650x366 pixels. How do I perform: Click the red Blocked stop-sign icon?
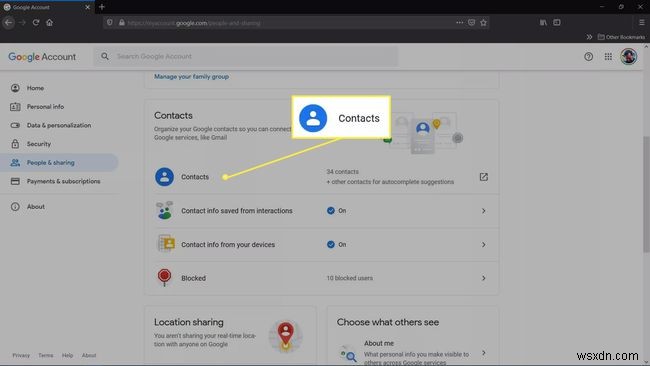tap(164, 277)
